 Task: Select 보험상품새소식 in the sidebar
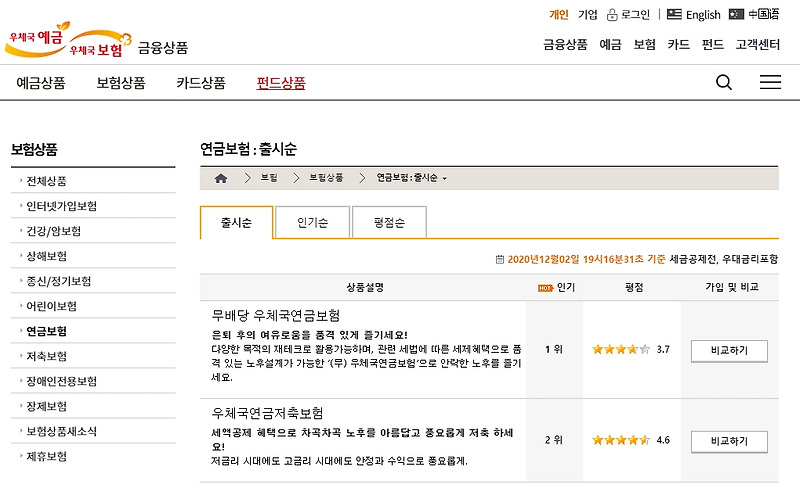point(61,431)
